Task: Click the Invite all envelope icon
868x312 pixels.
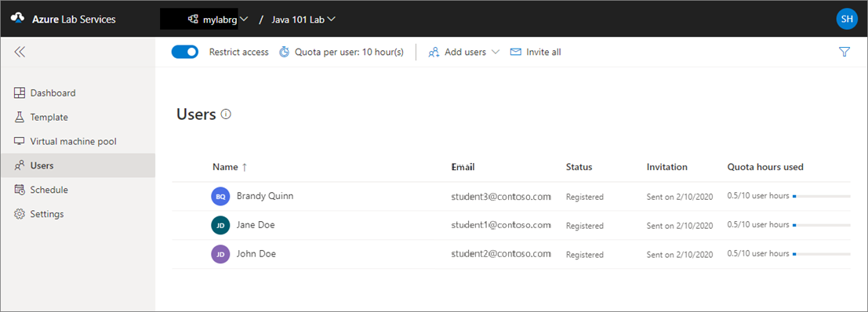Action: pyautogui.click(x=515, y=52)
